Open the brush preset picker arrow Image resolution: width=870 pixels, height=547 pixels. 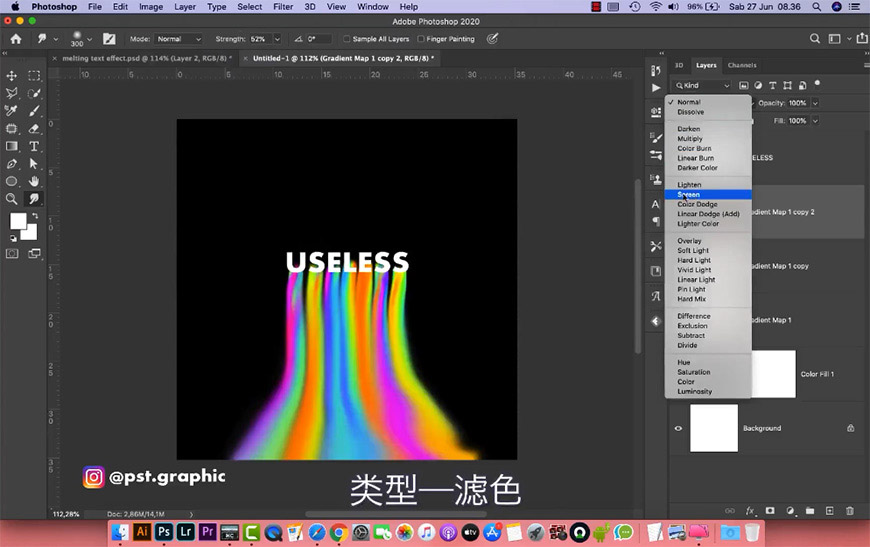point(89,39)
